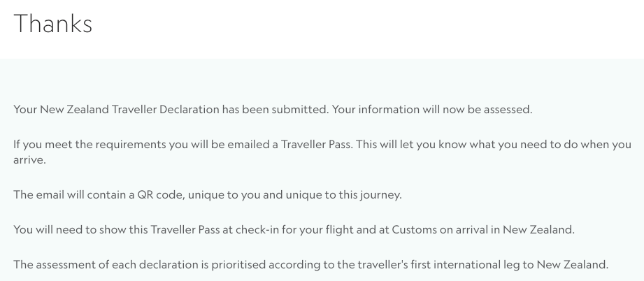Click "Traveller Pass" in the check-in sentence
644x281 pixels.
click(185, 229)
